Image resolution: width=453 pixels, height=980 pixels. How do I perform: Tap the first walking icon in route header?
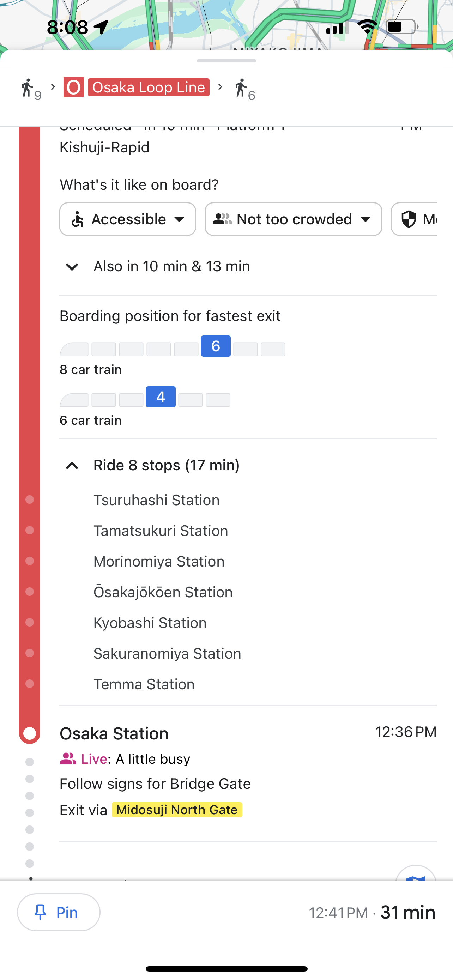(x=28, y=88)
